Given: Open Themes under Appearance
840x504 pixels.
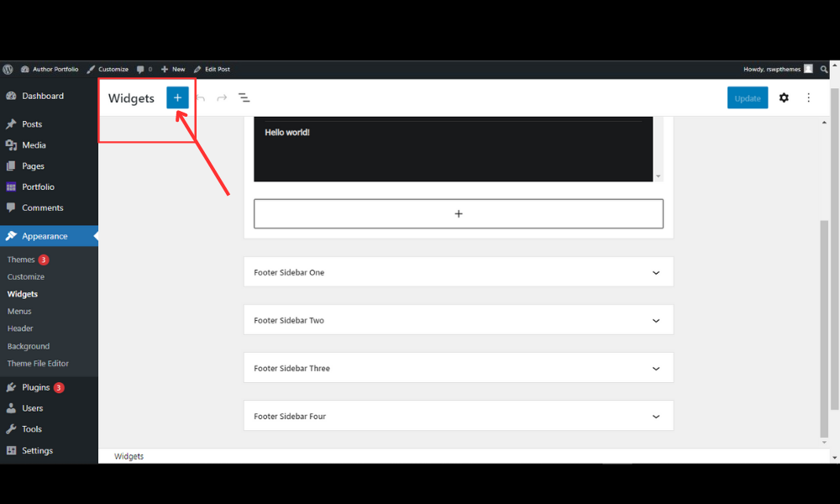Looking at the screenshot, I should point(21,260).
